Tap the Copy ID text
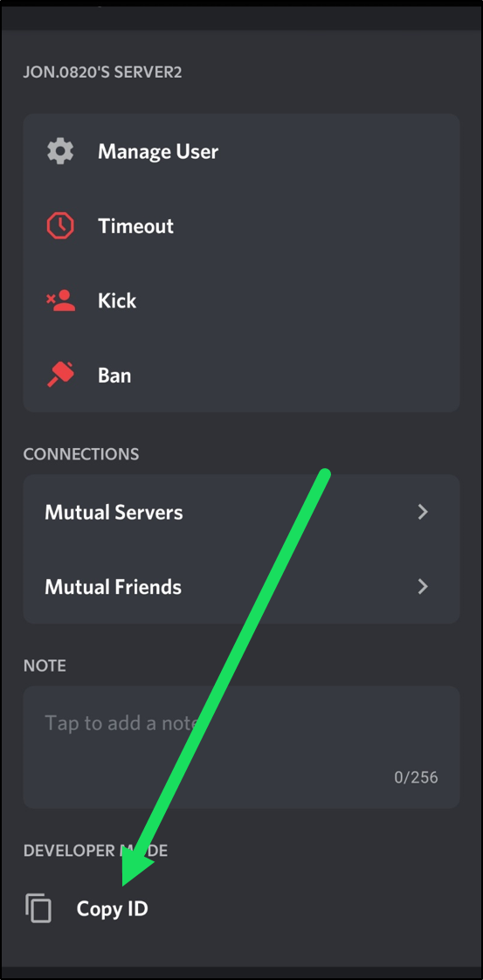 [x=113, y=908]
